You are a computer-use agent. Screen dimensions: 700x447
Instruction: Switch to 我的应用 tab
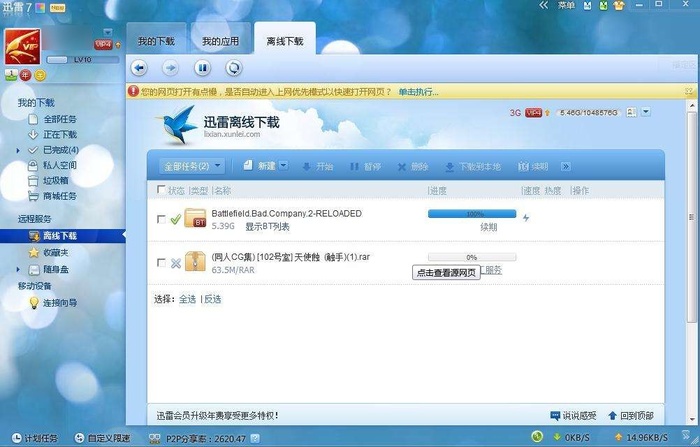(221, 42)
